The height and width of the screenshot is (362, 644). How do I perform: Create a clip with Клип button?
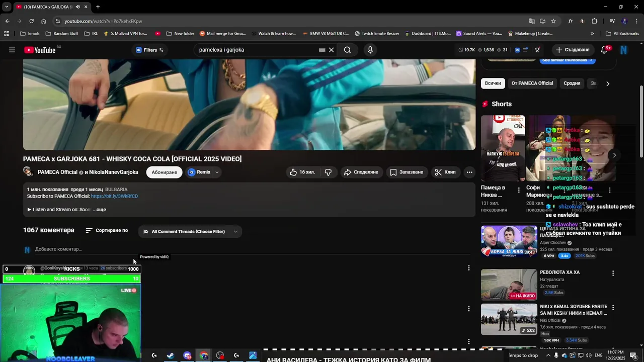pos(445,172)
